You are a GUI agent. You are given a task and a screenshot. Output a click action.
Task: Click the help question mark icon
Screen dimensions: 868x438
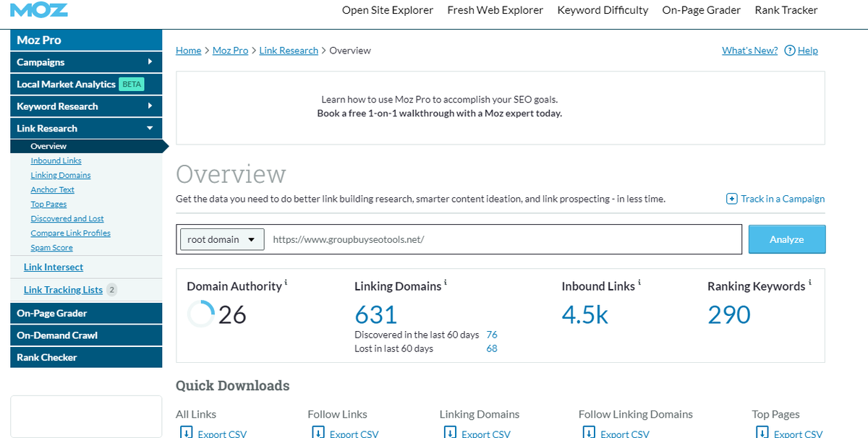(790, 51)
